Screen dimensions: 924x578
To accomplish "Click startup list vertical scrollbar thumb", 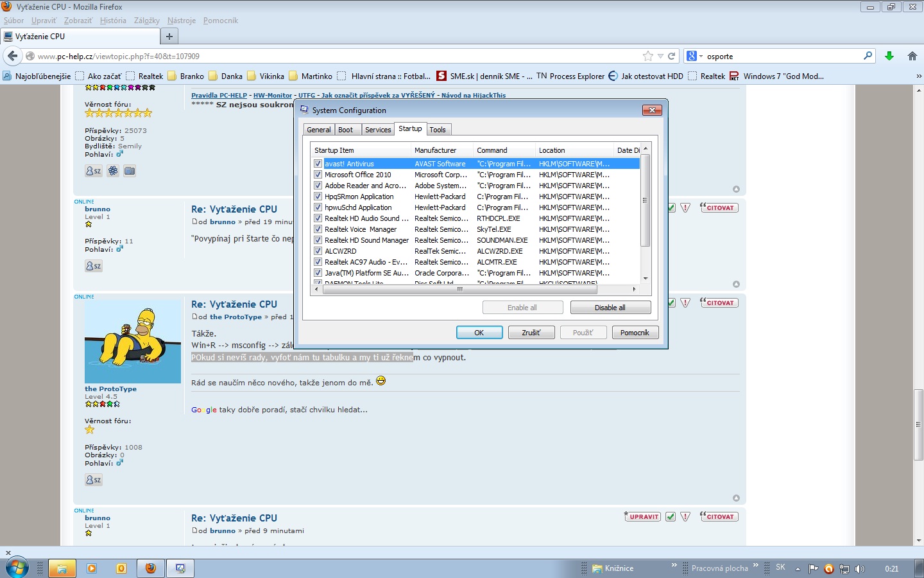I will pos(646,200).
